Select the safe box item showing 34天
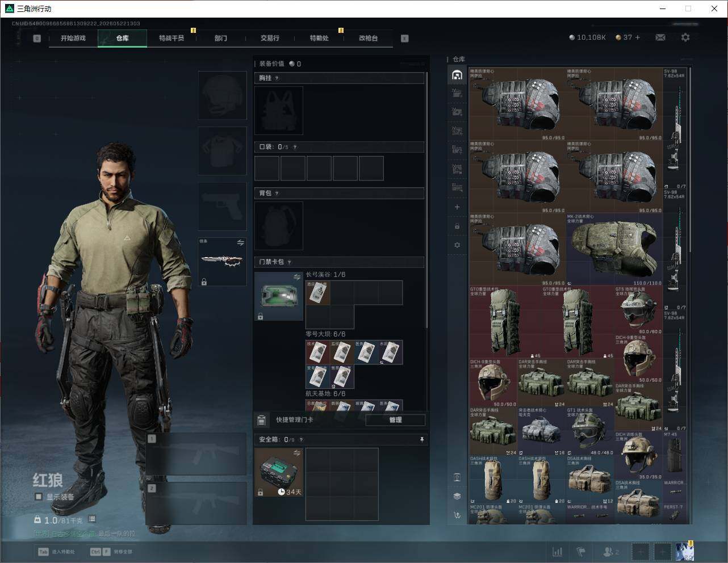Viewport: 728px width, 563px height. pyautogui.click(x=279, y=472)
